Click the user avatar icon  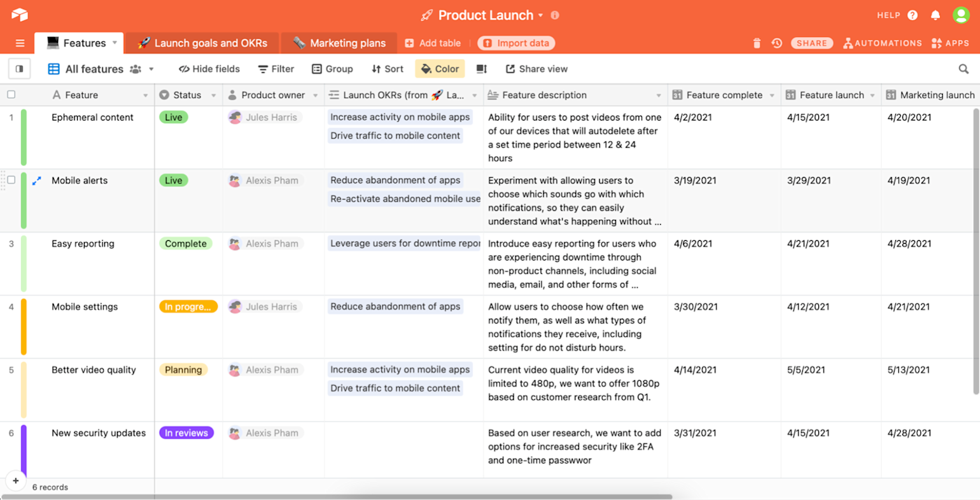961,15
